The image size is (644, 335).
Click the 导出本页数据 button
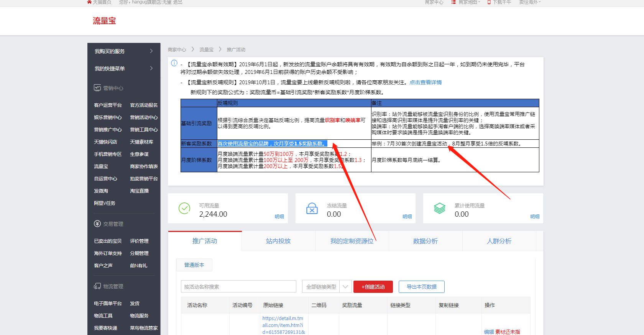(422, 286)
